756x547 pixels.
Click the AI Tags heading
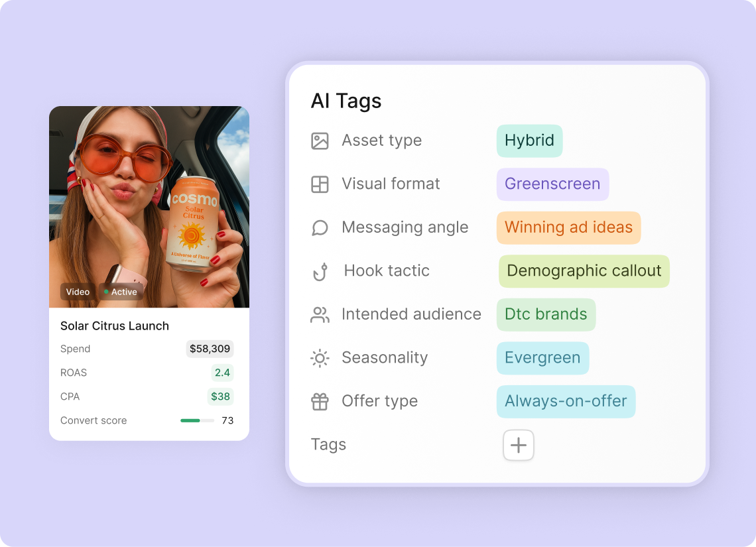[x=346, y=101]
